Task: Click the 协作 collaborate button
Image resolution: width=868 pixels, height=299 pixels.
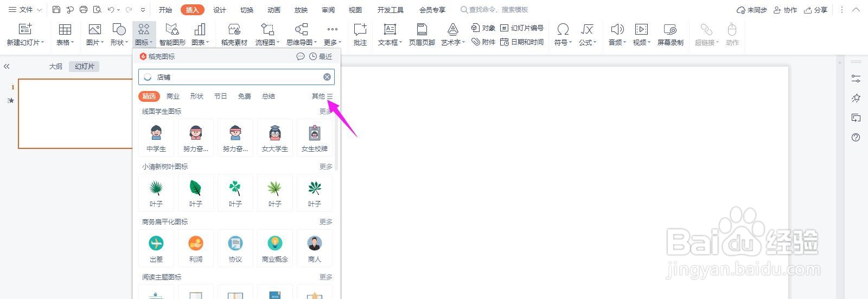Action: coord(785,10)
